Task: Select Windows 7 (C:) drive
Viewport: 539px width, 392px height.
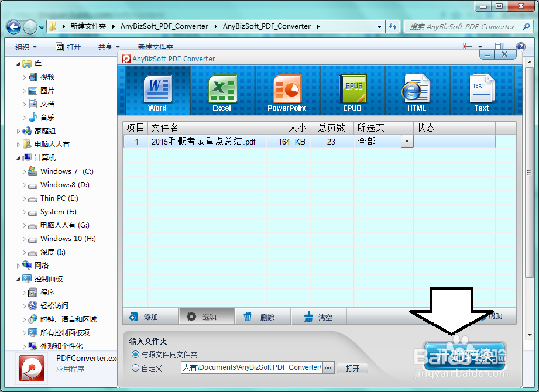Action: pos(67,171)
